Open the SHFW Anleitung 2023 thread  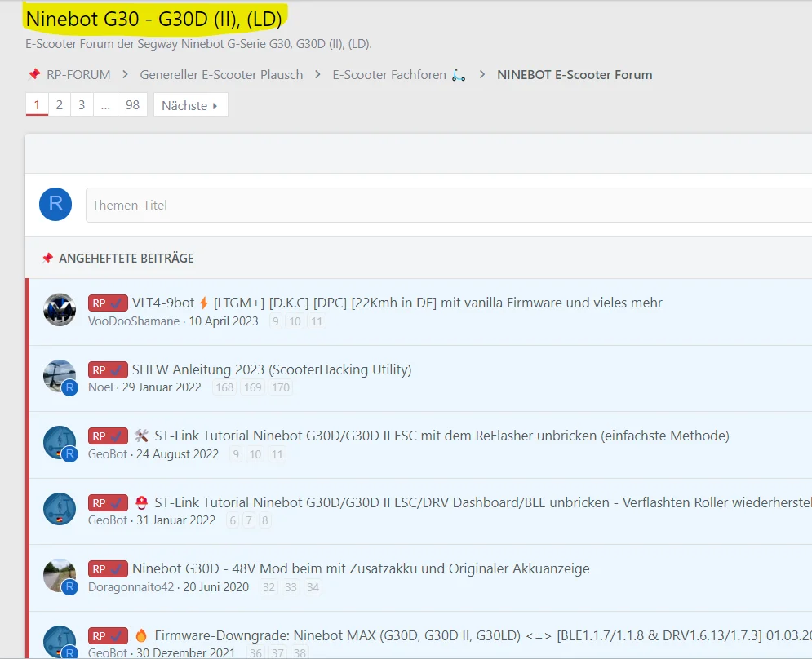click(x=272, y=369)
